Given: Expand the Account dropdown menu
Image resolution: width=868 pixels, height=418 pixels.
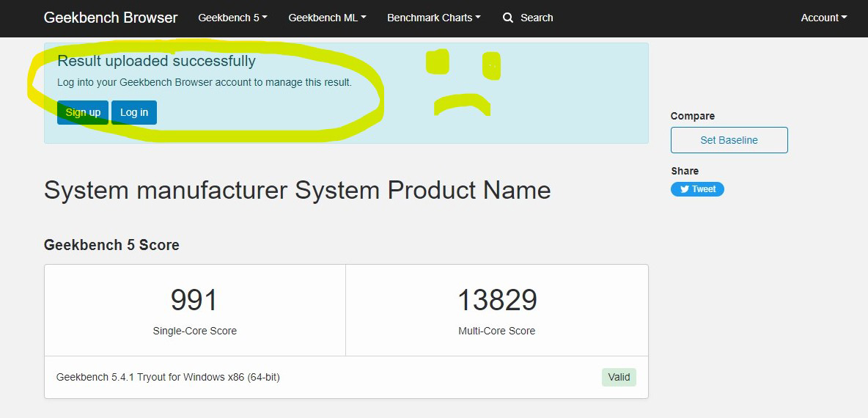Looking at the screenshot, I should [x=824, y=18].
